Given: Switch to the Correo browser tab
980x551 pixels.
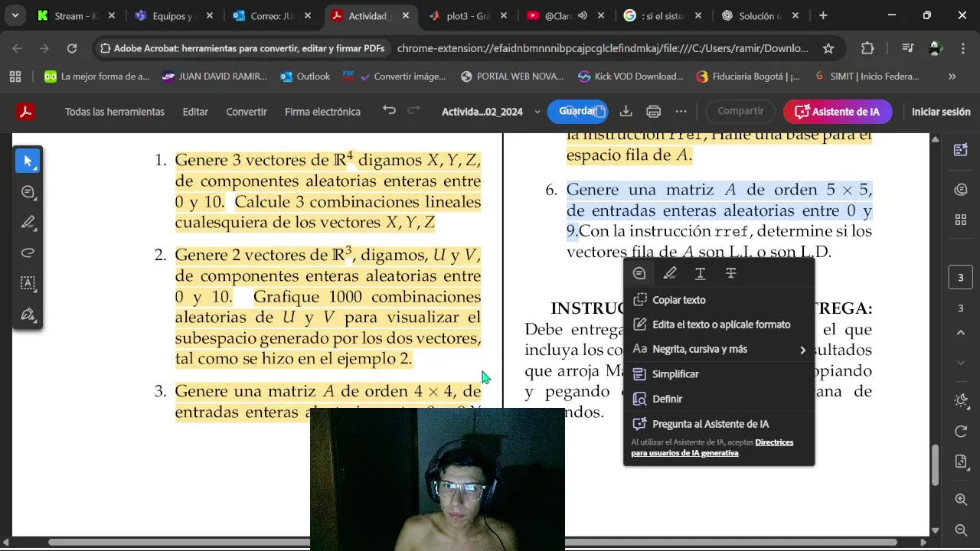Looking at the screenshot, I should coord(273,15).
